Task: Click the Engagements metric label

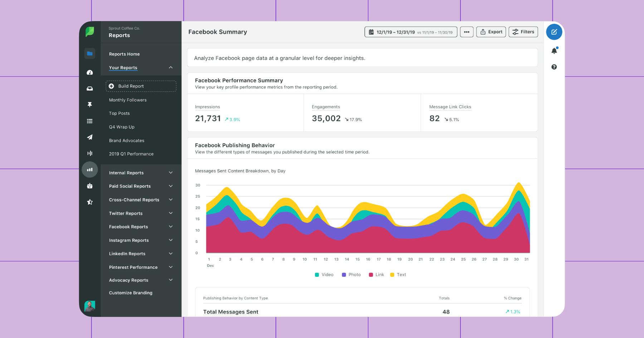Action: [x=326, y=107]
